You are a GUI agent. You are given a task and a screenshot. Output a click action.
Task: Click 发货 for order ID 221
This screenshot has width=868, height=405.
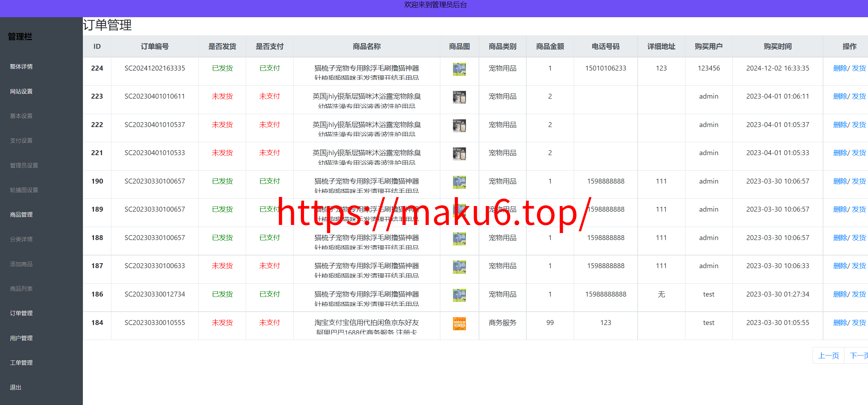point(859,153)
